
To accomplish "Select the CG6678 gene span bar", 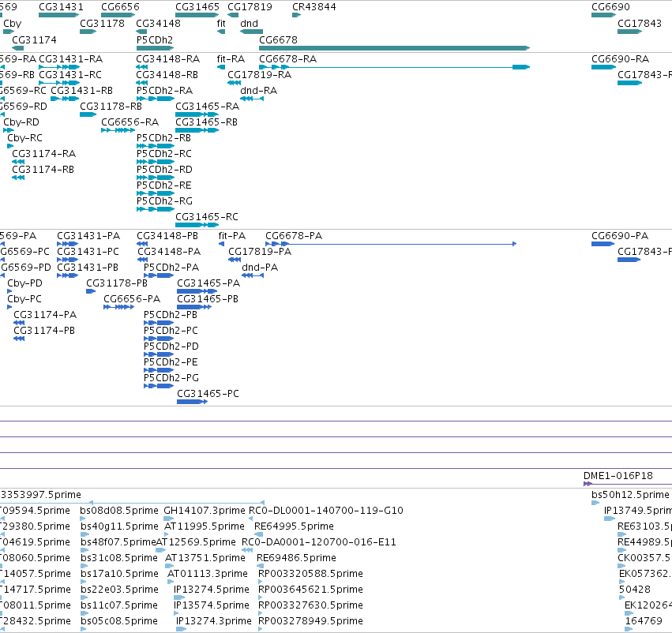I will tap(394, 48).
